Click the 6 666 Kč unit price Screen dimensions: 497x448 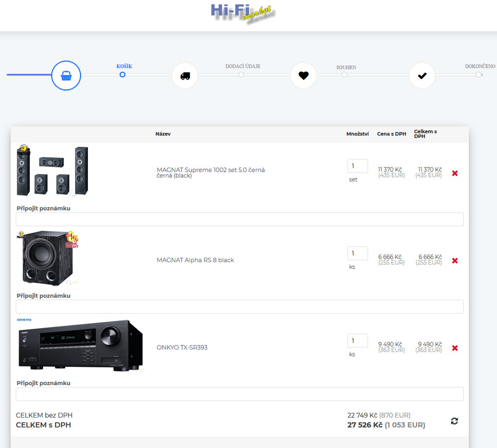pyautogui.click(x=390, y=256)
